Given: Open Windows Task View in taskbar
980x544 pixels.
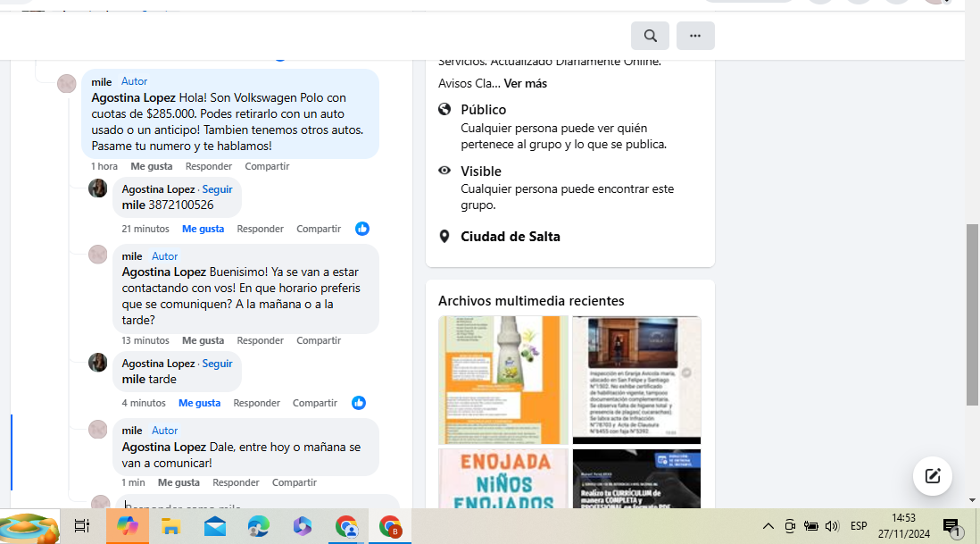Looking at the screenshot, I should [82, 526].
